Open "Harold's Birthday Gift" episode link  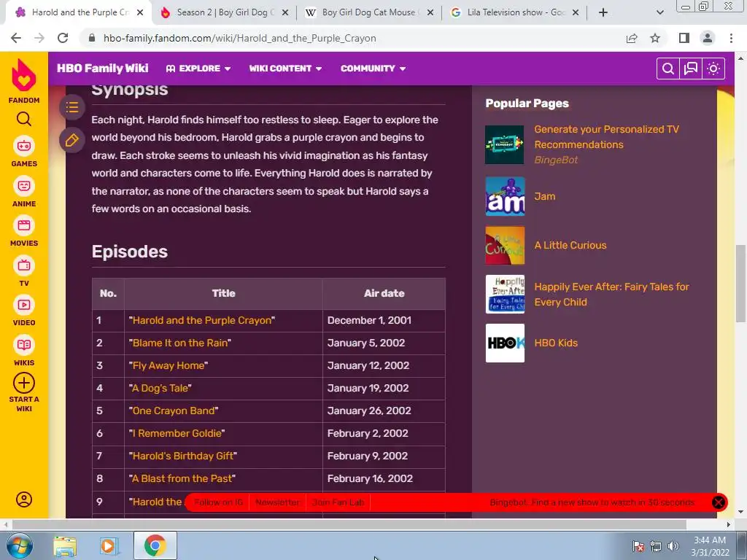pos(183,456)
